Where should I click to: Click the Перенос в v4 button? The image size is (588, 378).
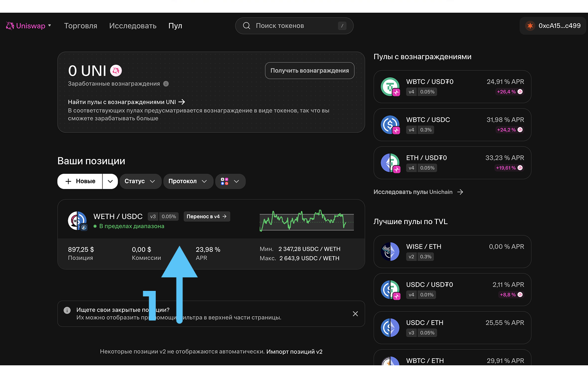(207, 216)
